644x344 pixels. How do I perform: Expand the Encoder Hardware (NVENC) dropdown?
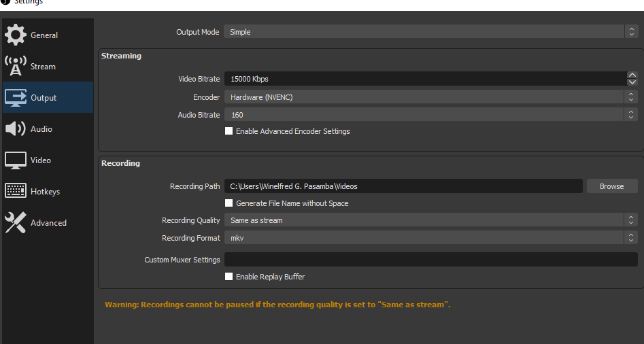point(431,97)
